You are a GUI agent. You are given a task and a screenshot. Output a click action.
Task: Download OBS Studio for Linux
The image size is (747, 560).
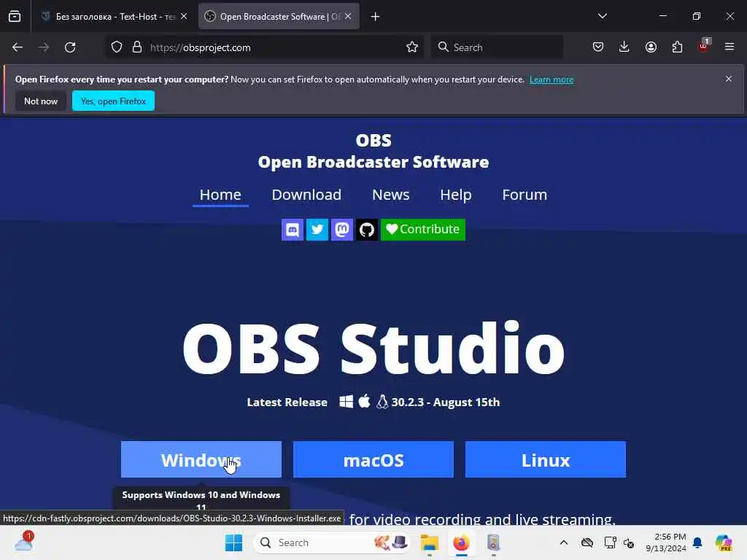546,459
